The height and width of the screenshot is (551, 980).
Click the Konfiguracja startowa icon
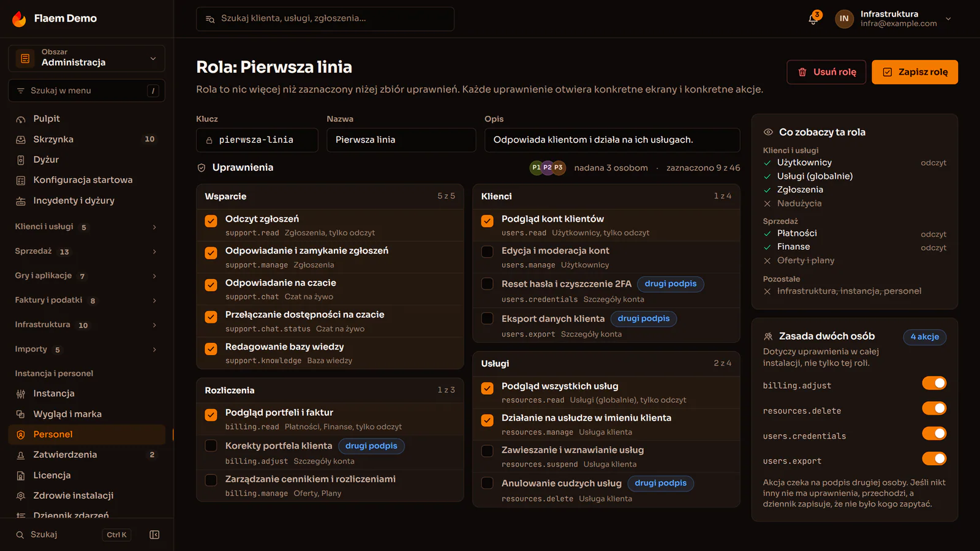tap(21, 180)
